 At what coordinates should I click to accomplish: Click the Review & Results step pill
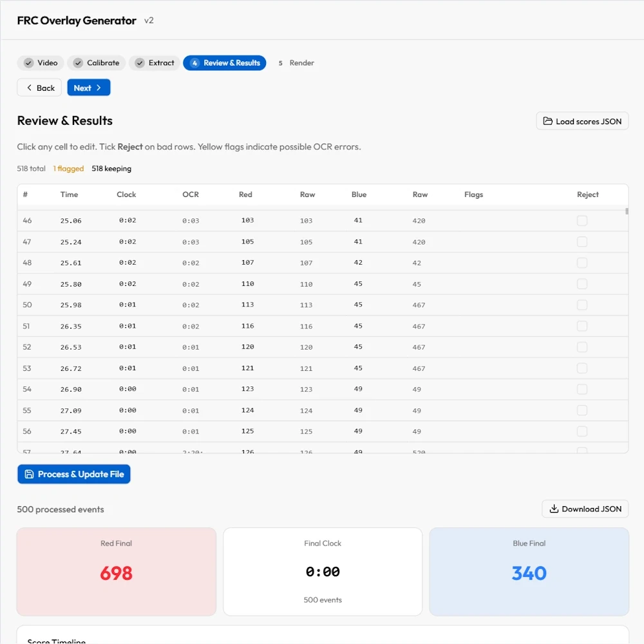pyautogui.click(x=225, y=63)
